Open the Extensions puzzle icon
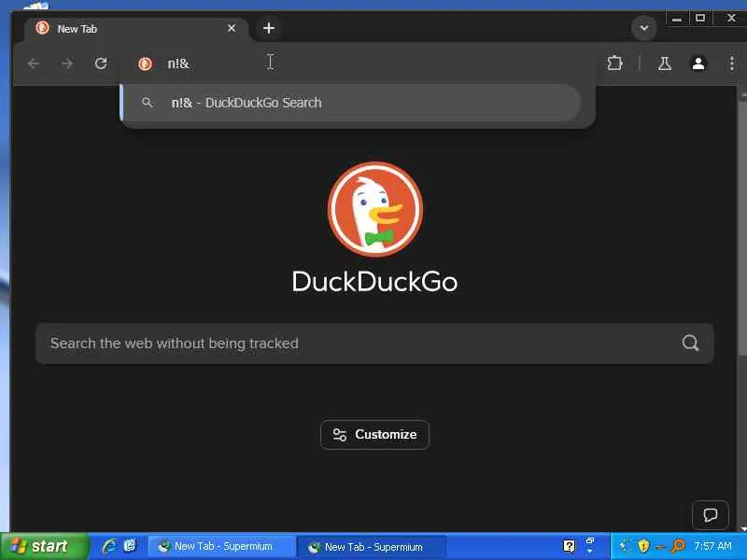 614,63
